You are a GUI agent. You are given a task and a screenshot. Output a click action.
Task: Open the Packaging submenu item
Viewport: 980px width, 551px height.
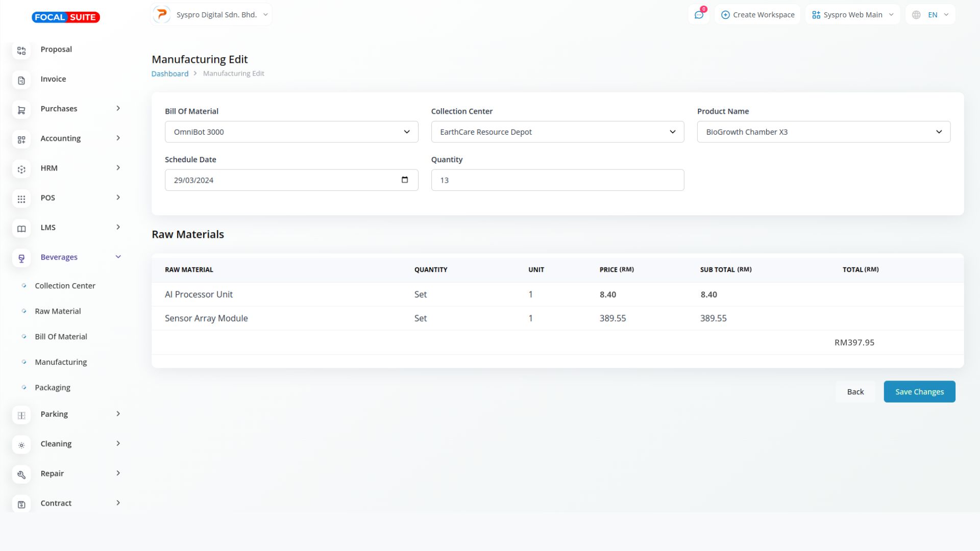pos(53,388)
